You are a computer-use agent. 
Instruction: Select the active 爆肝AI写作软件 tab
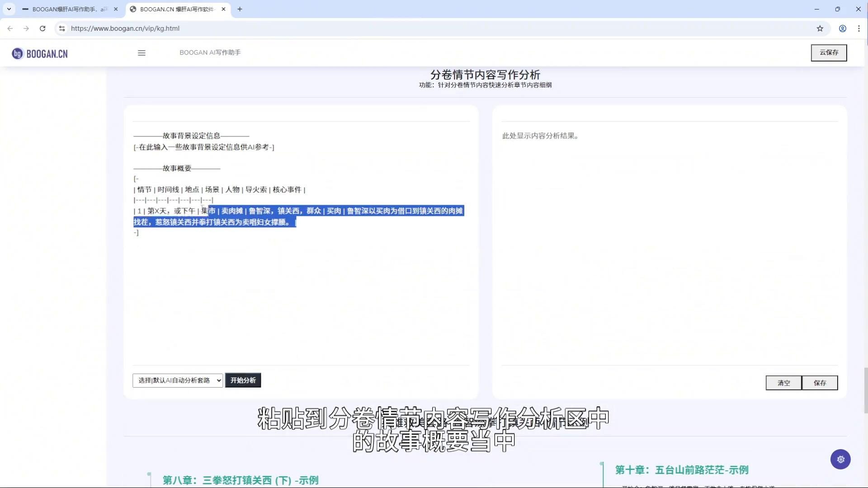(173, 9)
